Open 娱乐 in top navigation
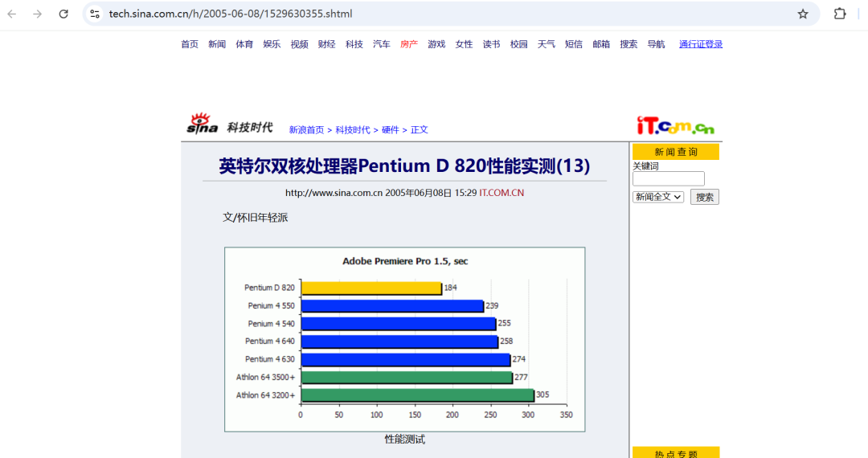Screen dimensions: 868x458 tap(272, 44)
